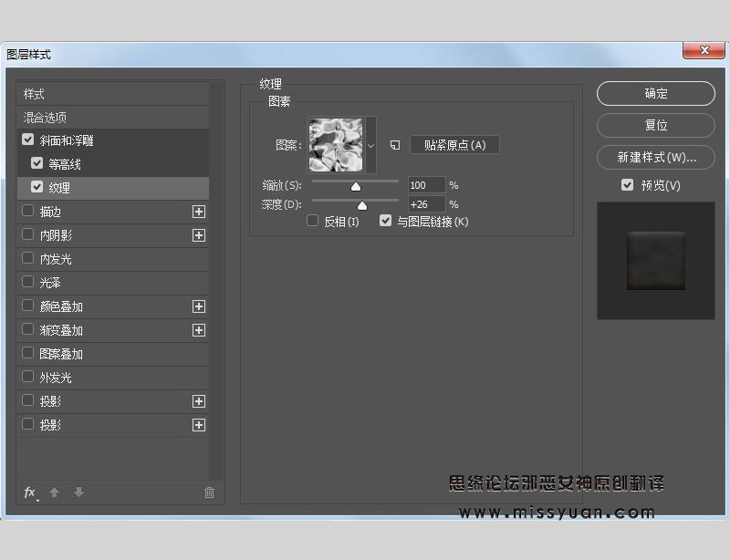Click the plus icon next to bottom 投影
The image size is (730, 560).
tap(199, 424)
